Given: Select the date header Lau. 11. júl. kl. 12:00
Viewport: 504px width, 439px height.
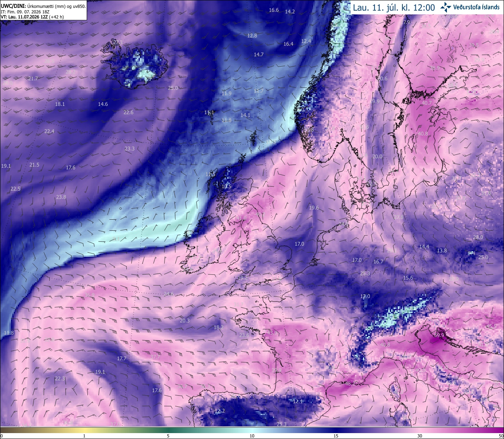Looking at the screenshot, I should [394, 7].
